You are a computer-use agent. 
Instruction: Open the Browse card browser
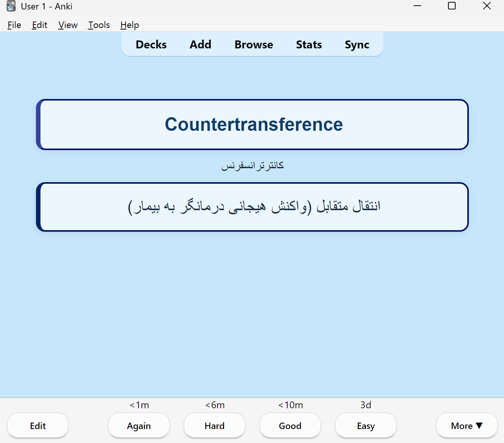(x=254, y=45)
